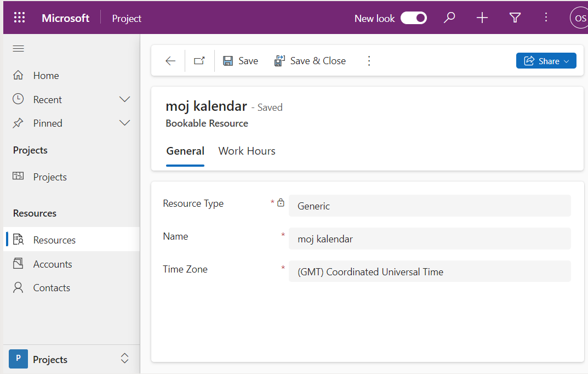Click the Name input field
588x374 pixels.
coord(430,239)
